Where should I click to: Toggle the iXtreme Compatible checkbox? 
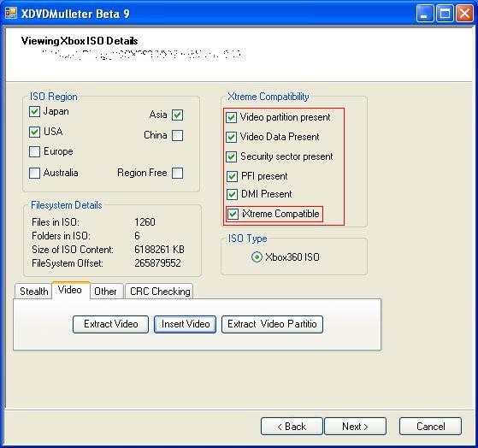[x=233, y=214]
